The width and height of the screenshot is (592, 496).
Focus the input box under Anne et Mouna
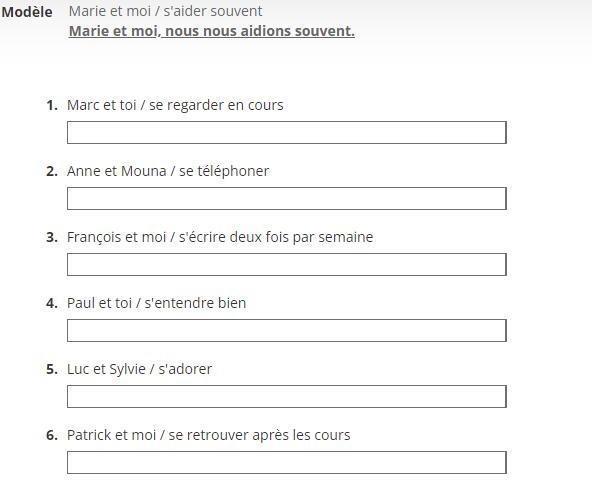coord(287,199)
